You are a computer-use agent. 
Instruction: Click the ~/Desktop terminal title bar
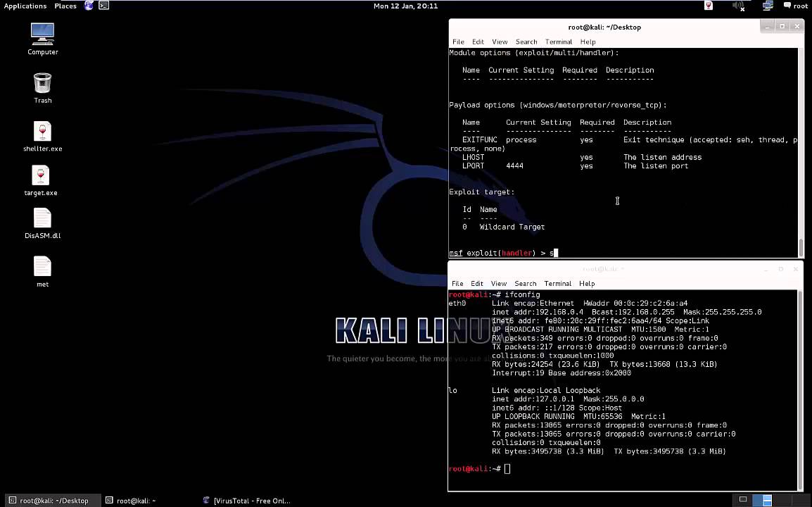pyautogui.click(x=604, y=27)
